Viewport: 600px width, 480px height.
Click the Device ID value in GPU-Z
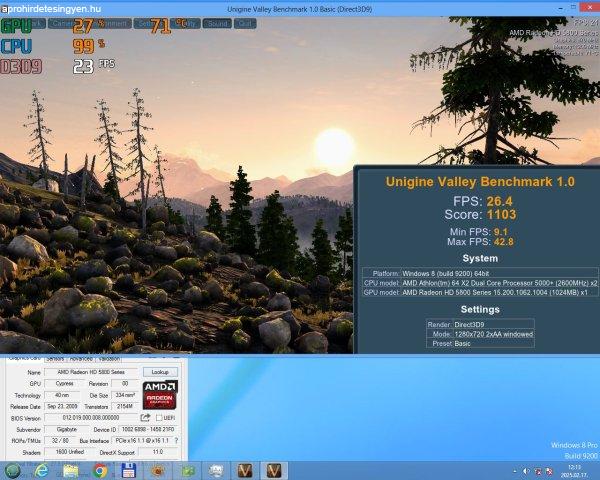click(148, 429)
